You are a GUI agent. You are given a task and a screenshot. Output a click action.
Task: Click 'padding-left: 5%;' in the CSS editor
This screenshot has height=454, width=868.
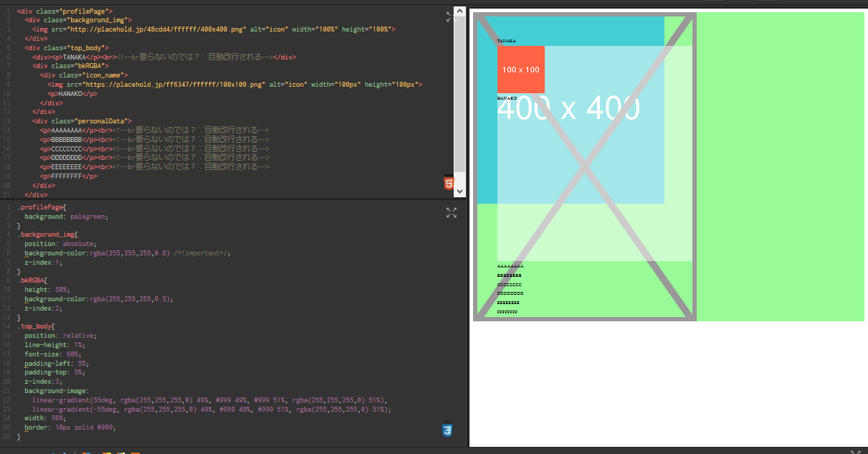tap(57, 364)
